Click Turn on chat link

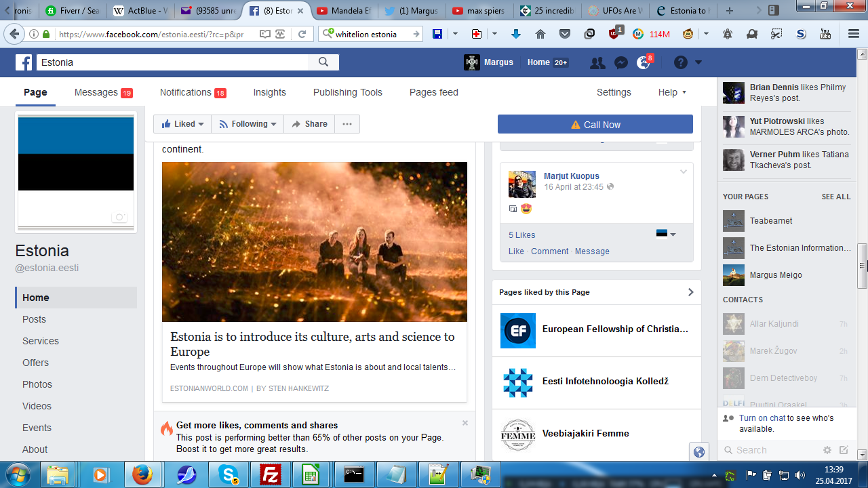click(762, 418)
